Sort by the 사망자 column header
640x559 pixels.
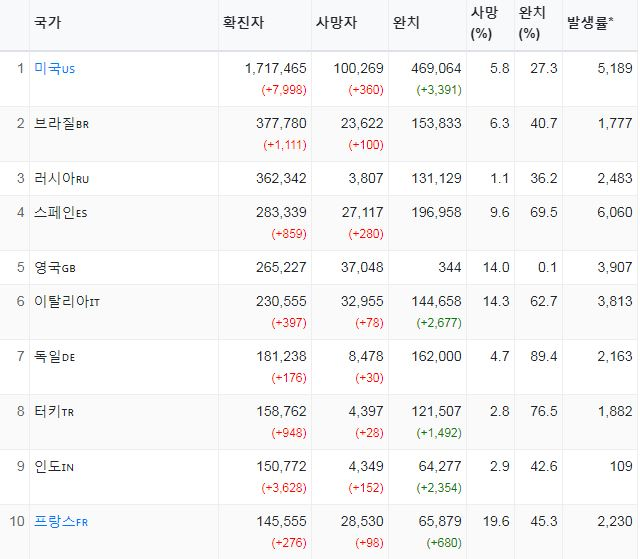[336, 22]
